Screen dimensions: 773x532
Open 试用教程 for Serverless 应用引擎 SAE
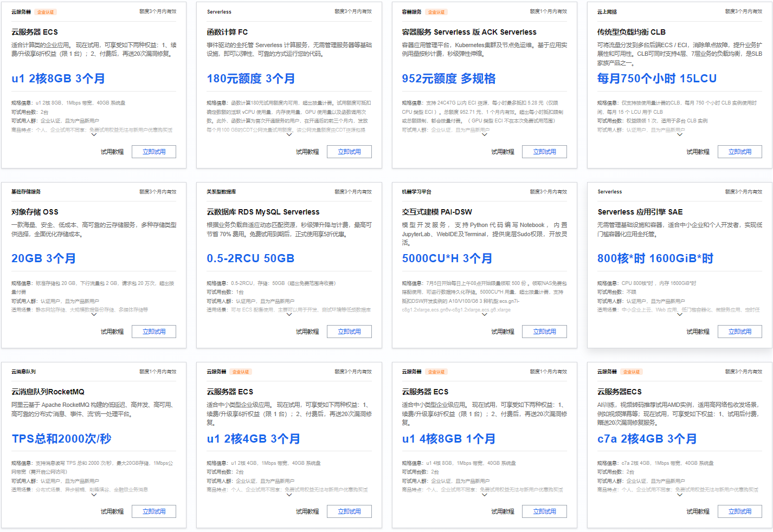pyautogui.click(x=698, y=332)
